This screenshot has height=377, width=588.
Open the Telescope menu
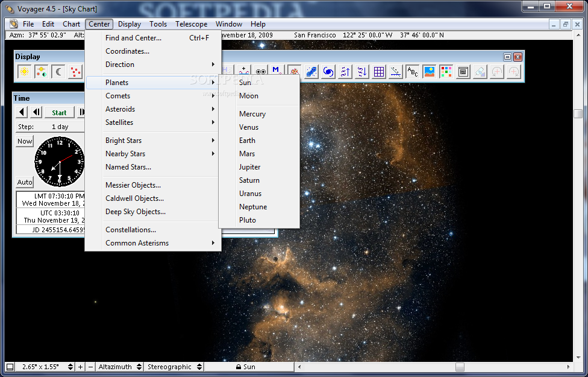tap(191, 24)
